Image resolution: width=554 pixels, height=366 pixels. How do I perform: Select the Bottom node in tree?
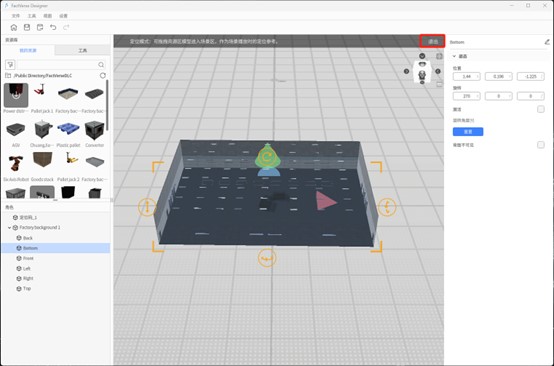pos(56,248)
